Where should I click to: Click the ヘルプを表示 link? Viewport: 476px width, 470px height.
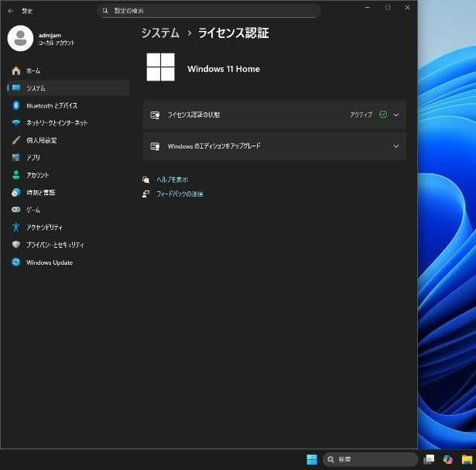(x=172, y=180)
